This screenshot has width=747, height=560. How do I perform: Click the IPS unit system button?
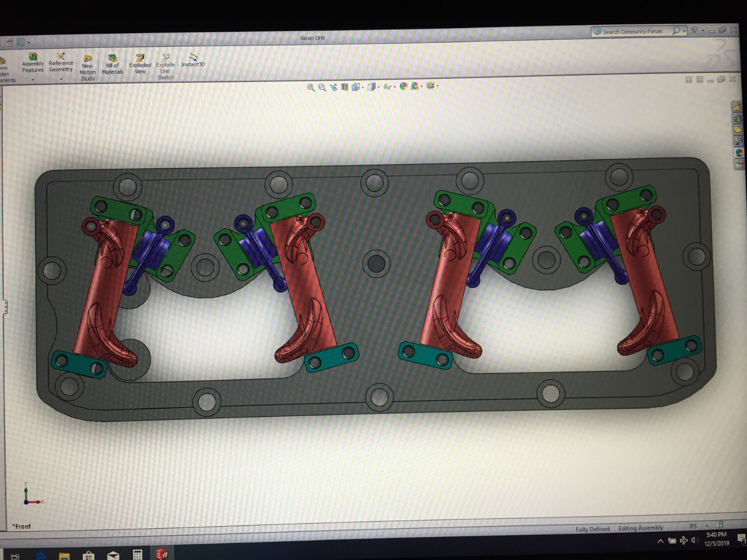click(693, 526)
